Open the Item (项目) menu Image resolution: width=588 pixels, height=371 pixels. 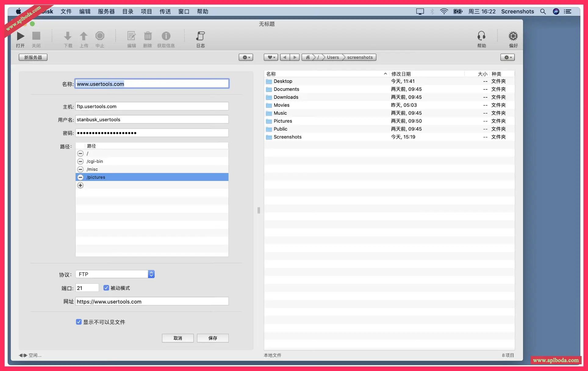click(x=146, y=12)
